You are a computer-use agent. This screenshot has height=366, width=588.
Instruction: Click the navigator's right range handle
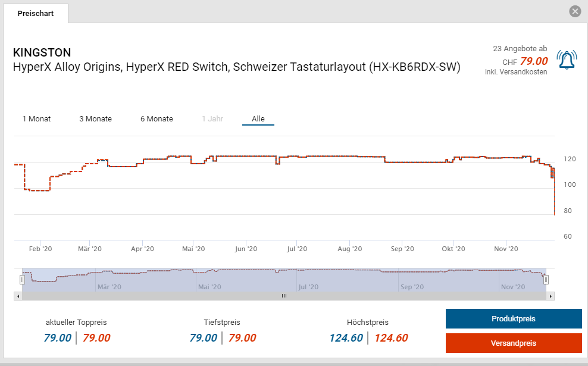546,279
